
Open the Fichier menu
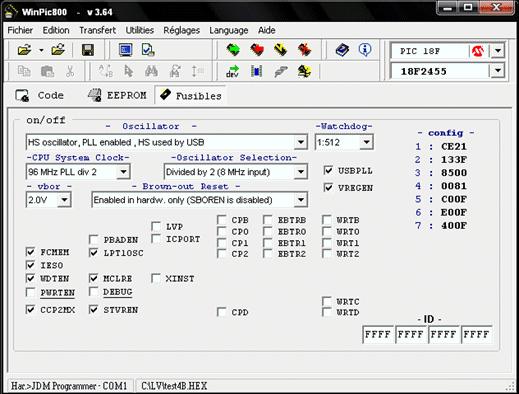tap(20, 30)
